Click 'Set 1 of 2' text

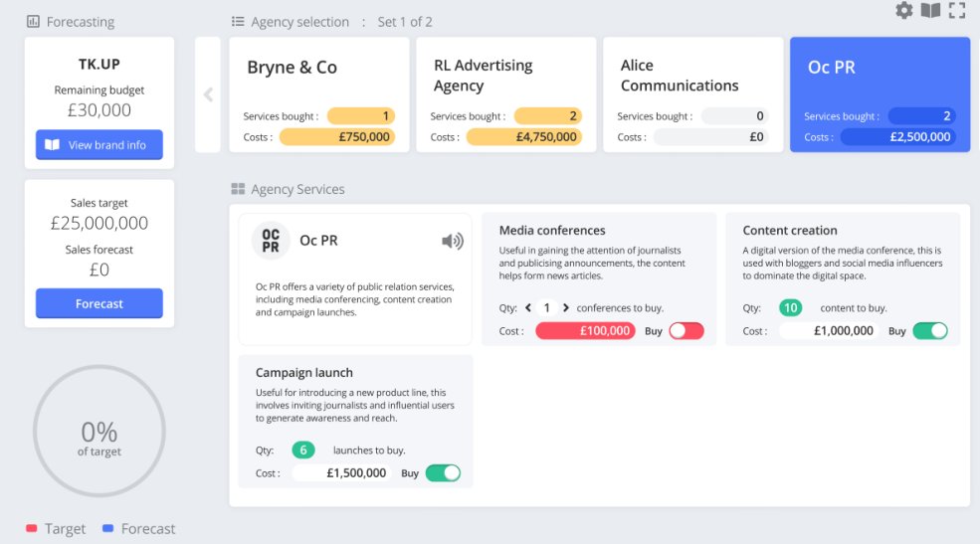point(405,22)
